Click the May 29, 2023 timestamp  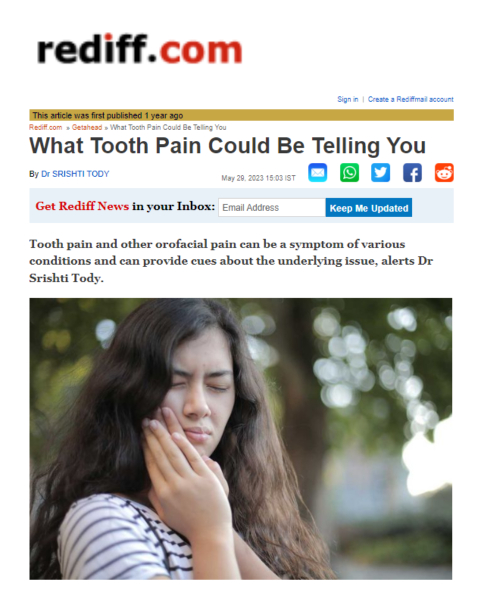[259, 178]
